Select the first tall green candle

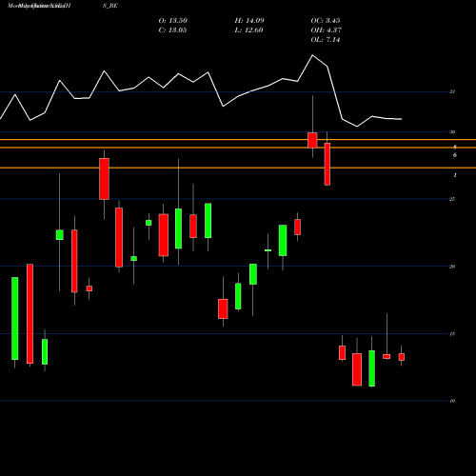(x=15, y=318)
